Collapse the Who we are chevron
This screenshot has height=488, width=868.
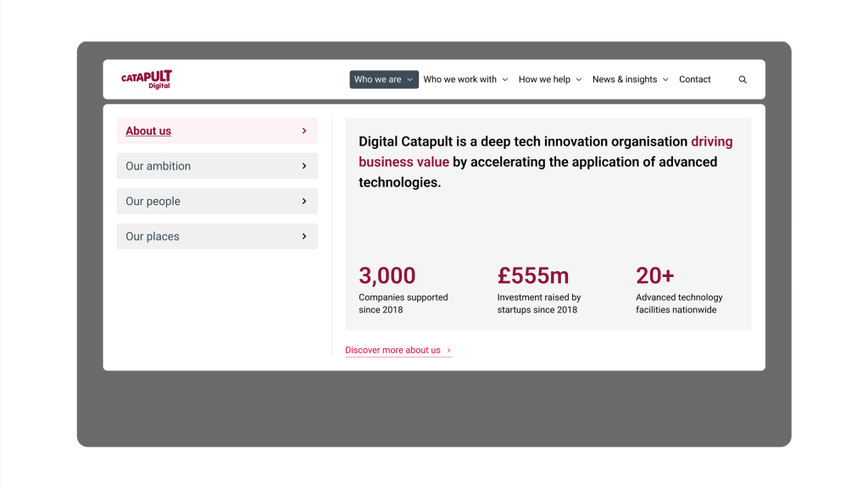coord(410,80)
